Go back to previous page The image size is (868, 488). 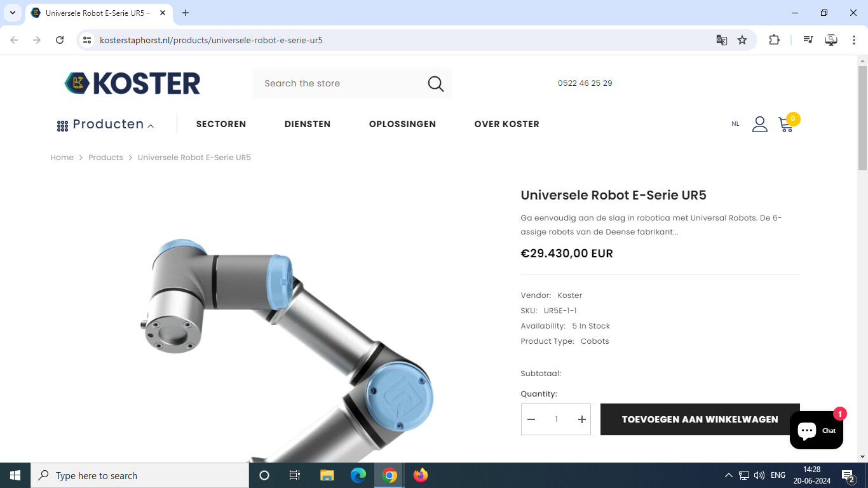pyautogui.click(x=14, y=40)
